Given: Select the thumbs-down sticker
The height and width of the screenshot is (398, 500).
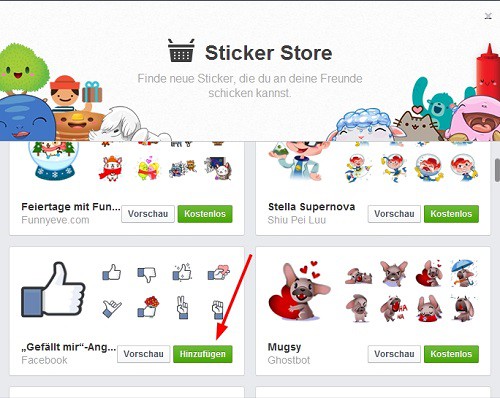Looking at the screenshot, I should pyautogui.click(x=147, y=274).
